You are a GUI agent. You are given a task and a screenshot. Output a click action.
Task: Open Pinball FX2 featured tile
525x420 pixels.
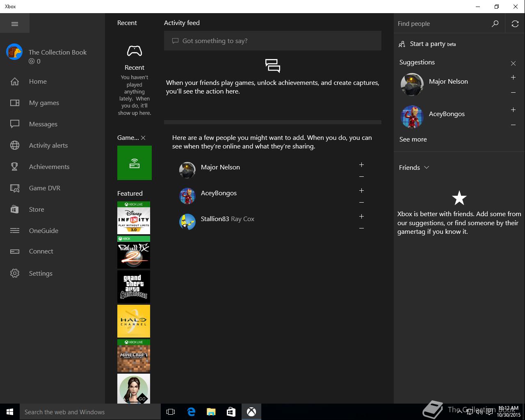[x=134, y=252]
